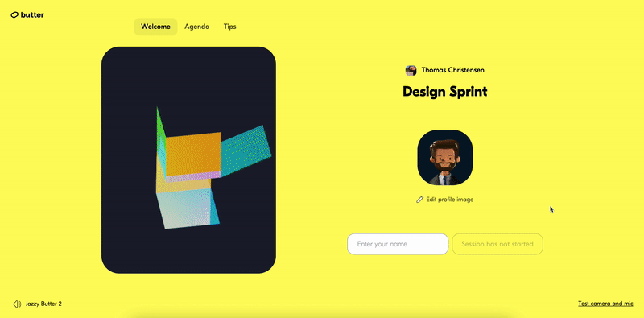Viewport: 644px width, 318px height.
Task: Click the Jazzy Butter 2 music label
Action: click(43, 304)
